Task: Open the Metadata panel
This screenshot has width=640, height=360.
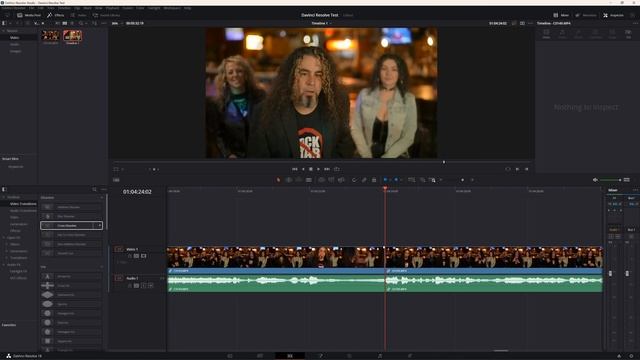Action: (586, 15)
